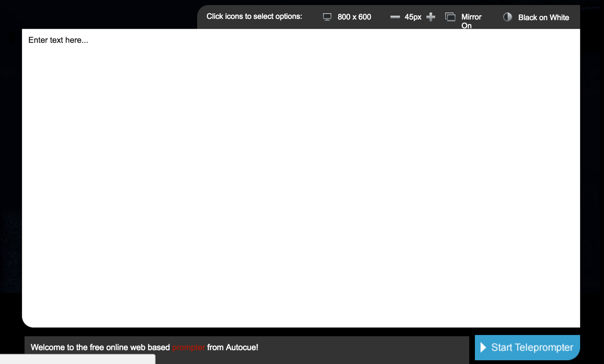Click the 'from Autocue!' welcome text
Image resolution: width=604 pixels, height=364 pixels.
(x=233, y=347)
